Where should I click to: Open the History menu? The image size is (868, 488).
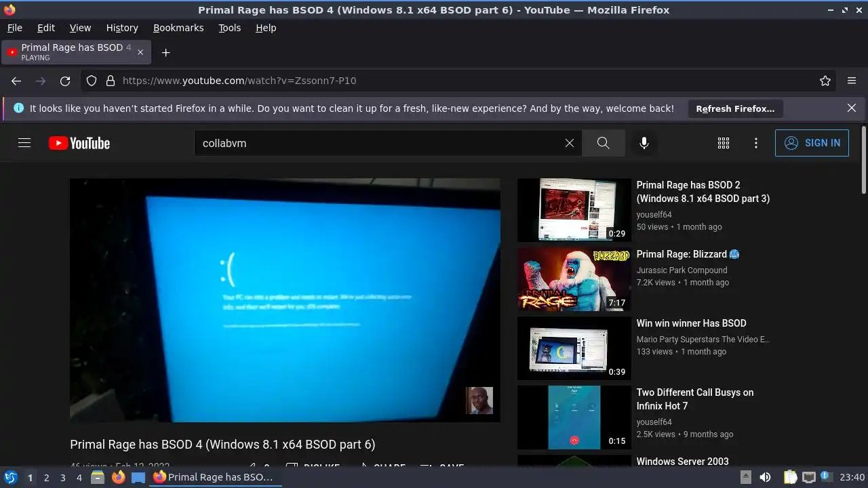[122, 28]
